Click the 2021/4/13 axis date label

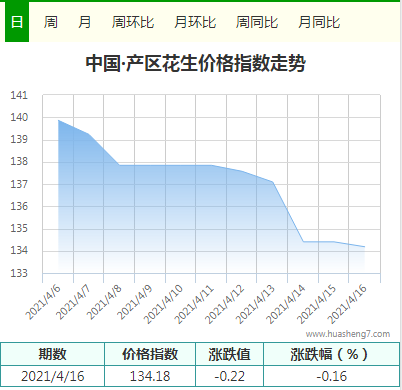[255, 305]
